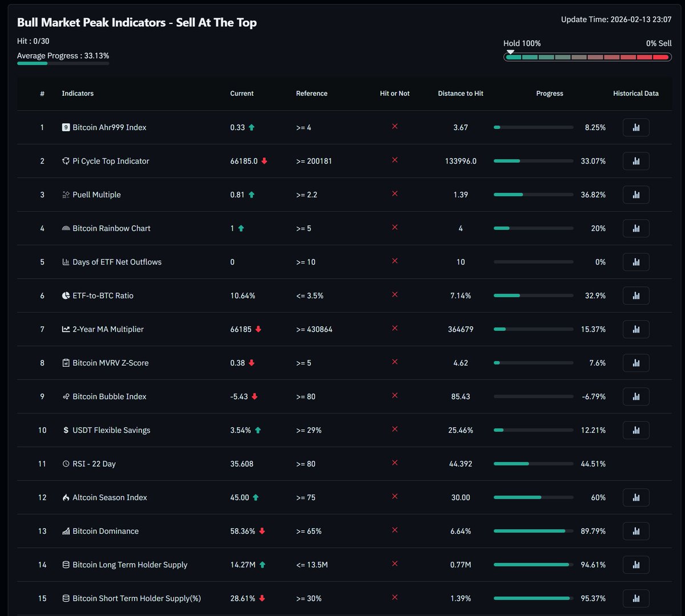Click the Puell Multiple row icon
Image resolution: width=685 pixels, height=616 pixels.
click(x=66, y=194)
